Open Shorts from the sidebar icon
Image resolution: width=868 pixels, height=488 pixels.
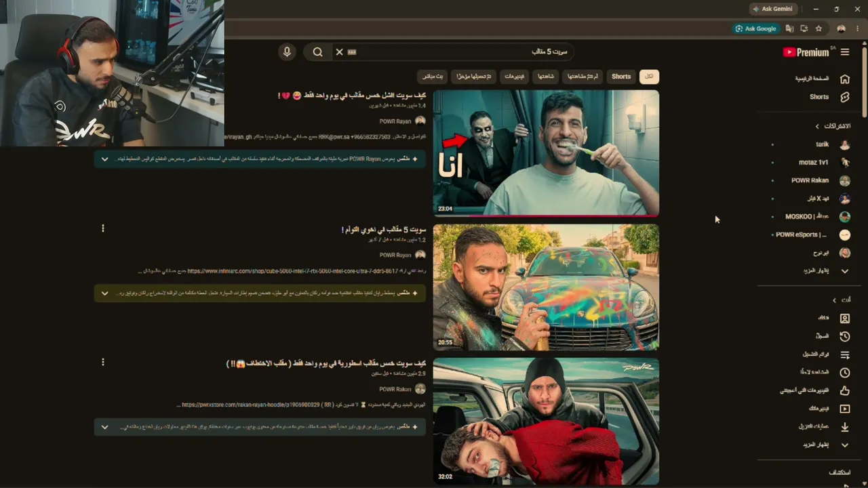pos(845,97)
